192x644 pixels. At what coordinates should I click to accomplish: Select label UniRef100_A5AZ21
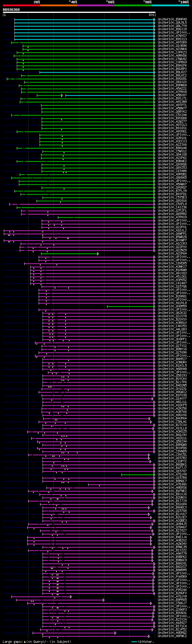tap(172, 89)
